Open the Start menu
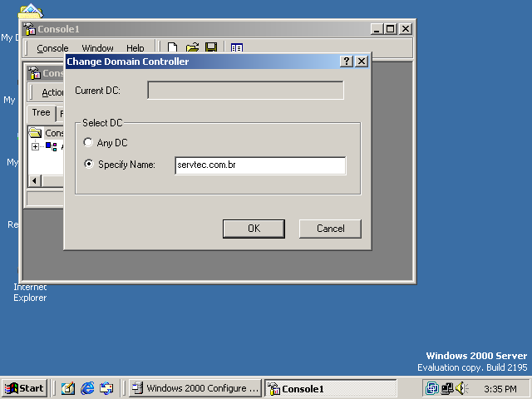This screenshot has height=399, width=532. pyautogui.click(x=24, y=388)
